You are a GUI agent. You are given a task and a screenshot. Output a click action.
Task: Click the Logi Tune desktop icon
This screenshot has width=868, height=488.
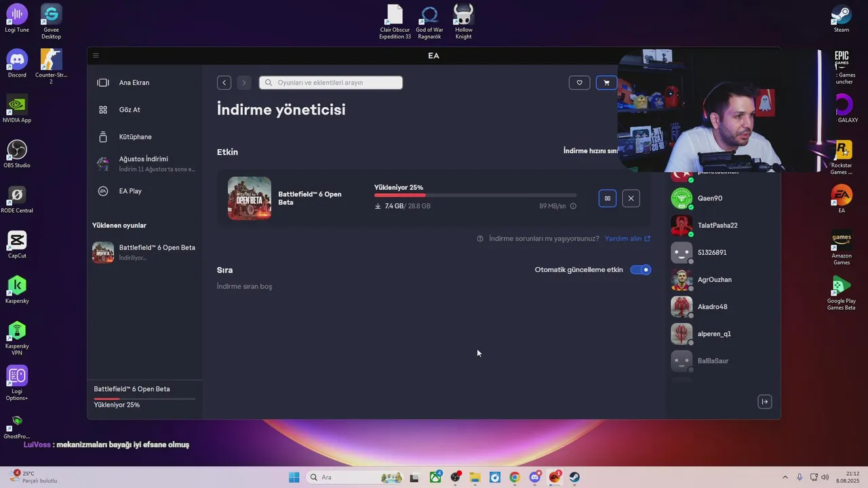pyautogui.click(x=17, y=19)
